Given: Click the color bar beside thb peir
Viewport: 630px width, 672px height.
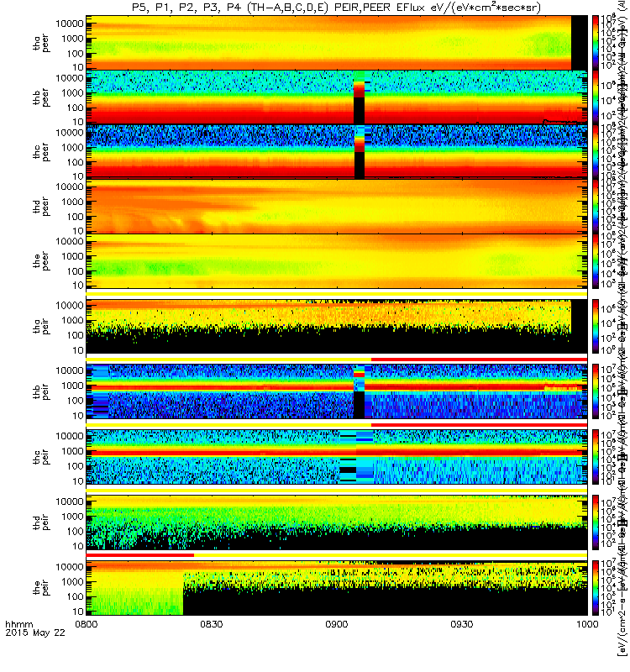Looking at the screenshot, I should [x=596, y=391].
